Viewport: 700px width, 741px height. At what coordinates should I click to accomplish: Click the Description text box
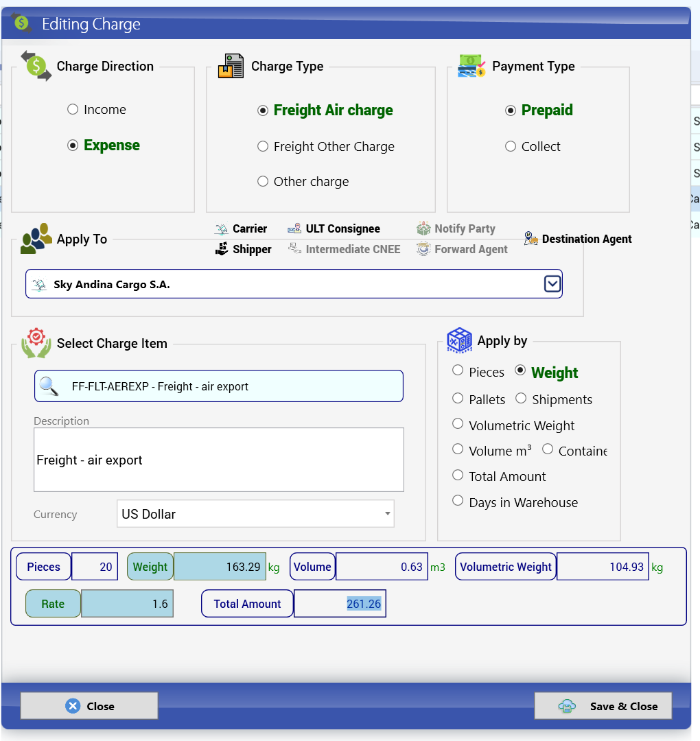click(x=219, y=460)
